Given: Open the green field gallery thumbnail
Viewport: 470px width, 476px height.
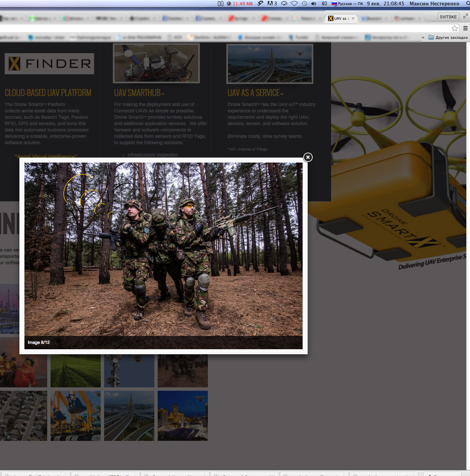Looking at the screenshot, I should coord(76,371).
